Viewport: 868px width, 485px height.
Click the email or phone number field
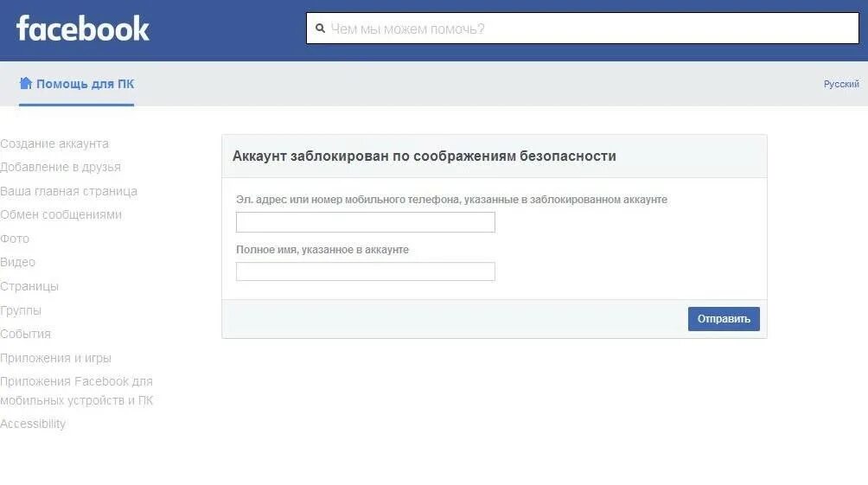pyautogui.click(x=366, y=222)
